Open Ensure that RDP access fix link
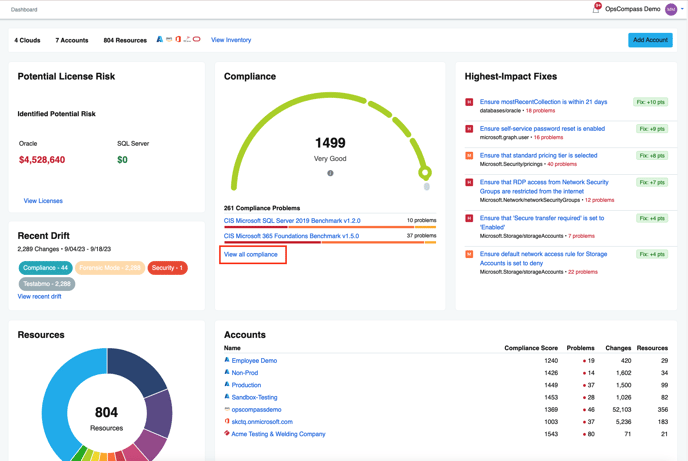 click(544, 186)
